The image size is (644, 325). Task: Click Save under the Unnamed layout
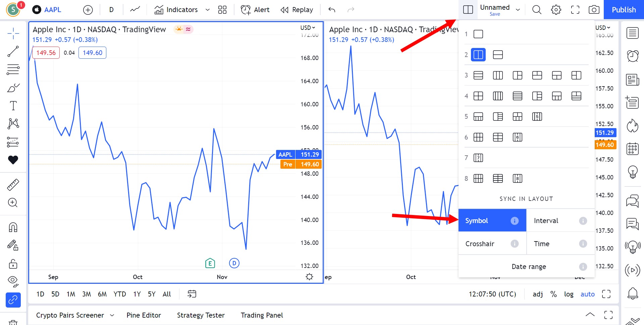495,14
